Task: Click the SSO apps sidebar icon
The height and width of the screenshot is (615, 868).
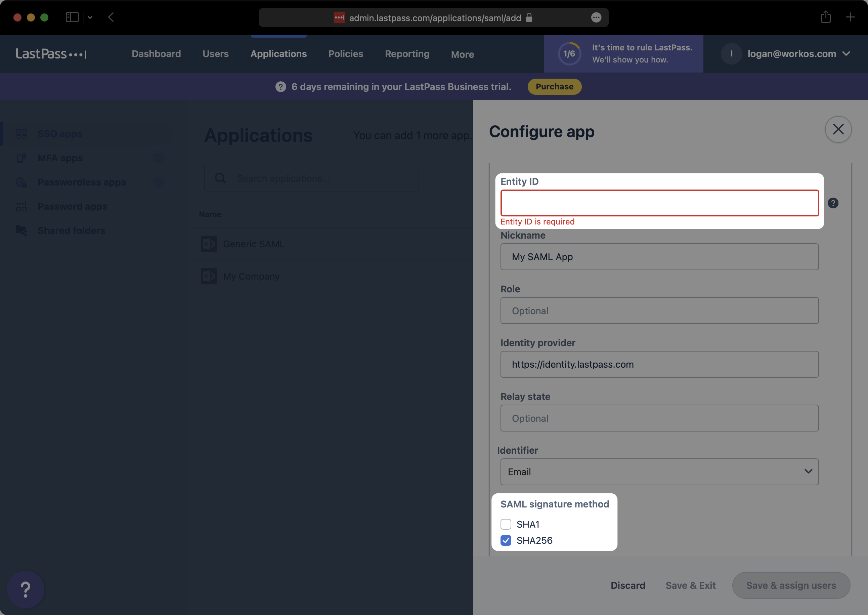Action: pyautogui.click(x=21, y=134)
